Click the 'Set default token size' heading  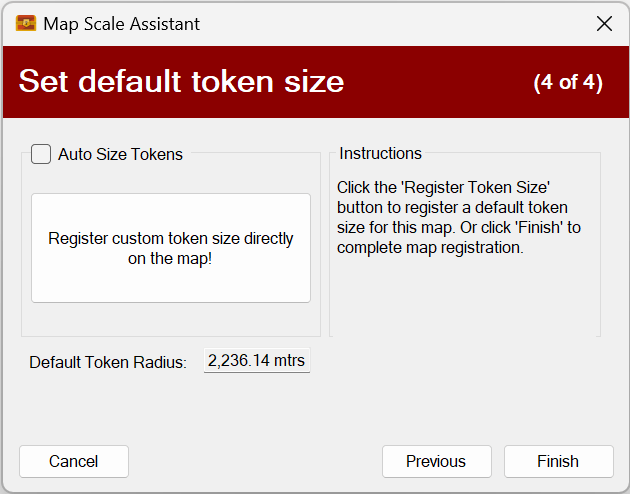tap(181, 81)
